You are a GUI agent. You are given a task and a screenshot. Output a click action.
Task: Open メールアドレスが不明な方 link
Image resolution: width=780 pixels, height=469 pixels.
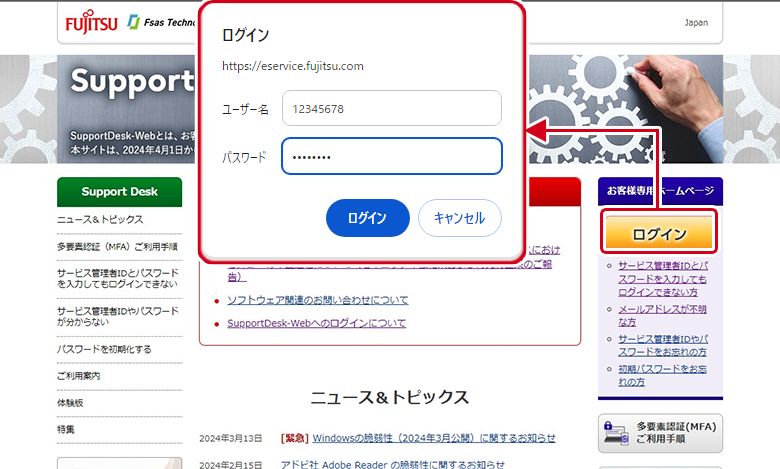click(662, 316)
